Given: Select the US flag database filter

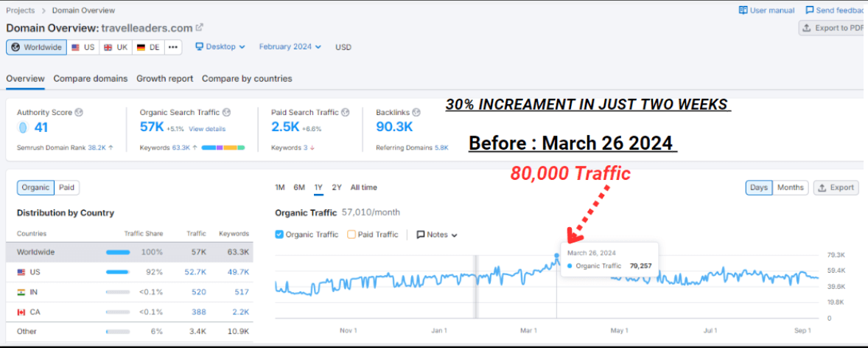Looking at the screenshot, I should click(83, 47).
